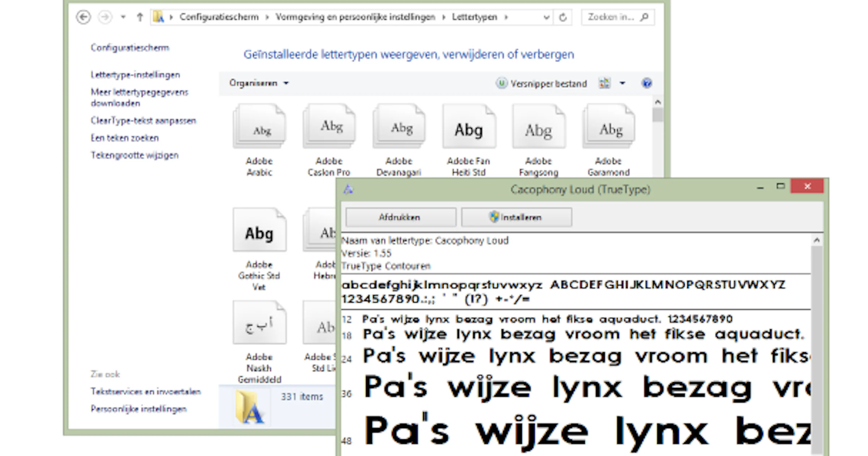The height and width of the screenshot is (456, 868).
Task: Select Vormgeving en persoonlijke instellingen breadcrumb
Action: (355, 17)
